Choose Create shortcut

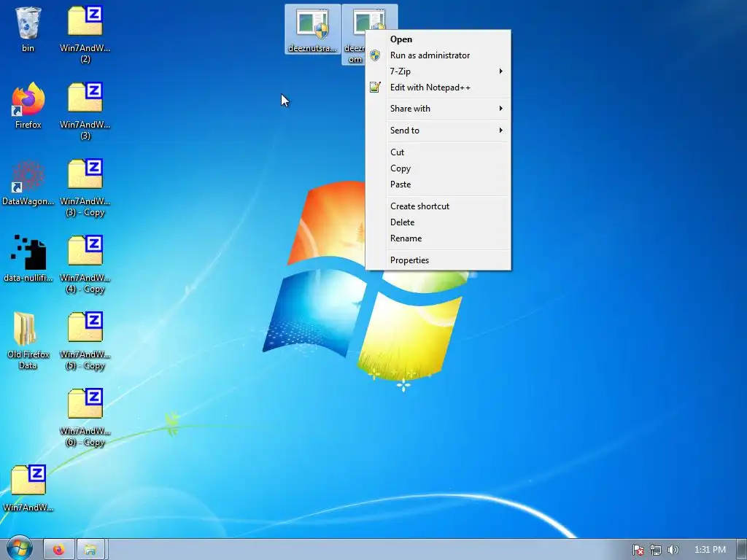click(438, 206)
